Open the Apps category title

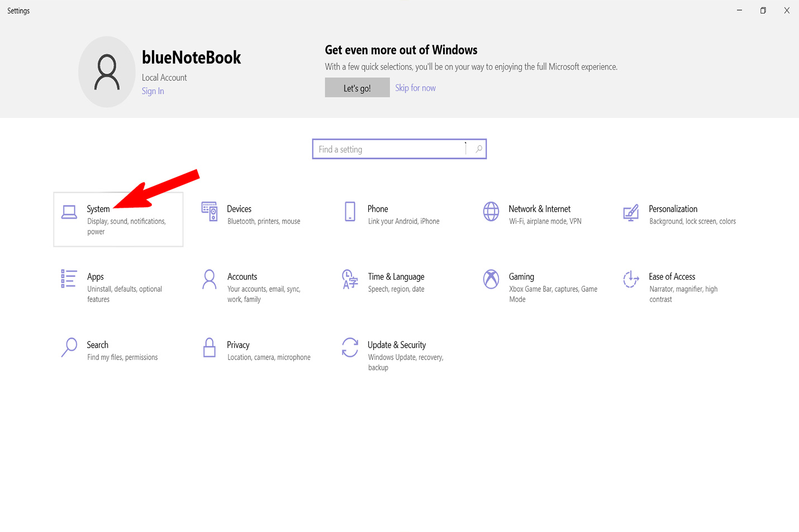(x=96, y=277)
